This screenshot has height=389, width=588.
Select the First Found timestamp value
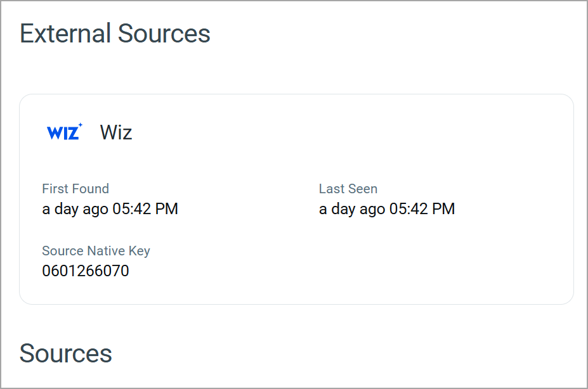110,209
